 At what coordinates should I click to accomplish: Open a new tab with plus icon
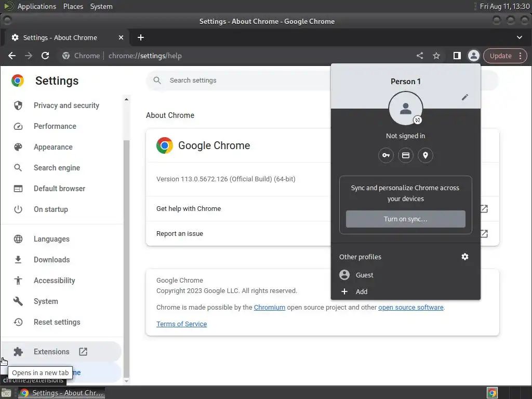click(x=141, y=37)
